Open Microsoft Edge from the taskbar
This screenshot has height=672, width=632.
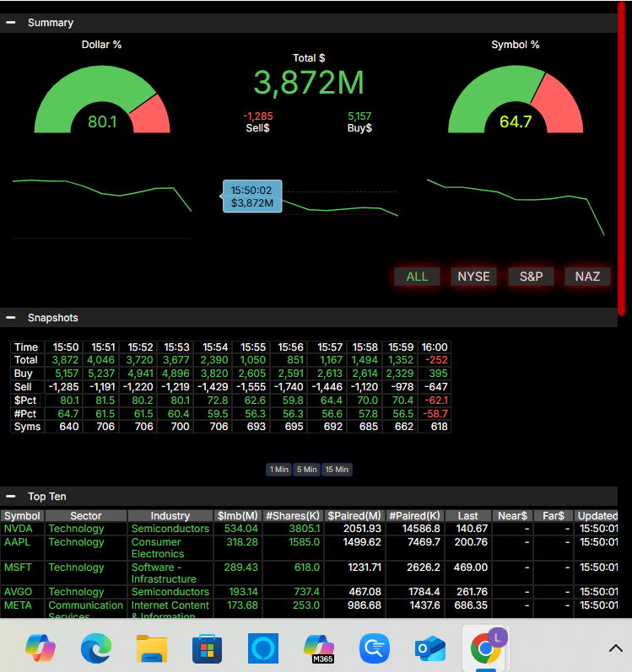click(x=96, y=648)
